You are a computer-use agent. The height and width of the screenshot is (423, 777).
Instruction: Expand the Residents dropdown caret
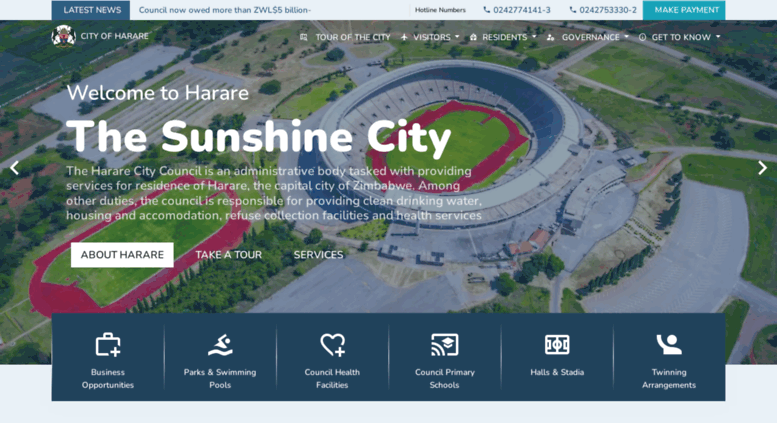tap(534, 37)
